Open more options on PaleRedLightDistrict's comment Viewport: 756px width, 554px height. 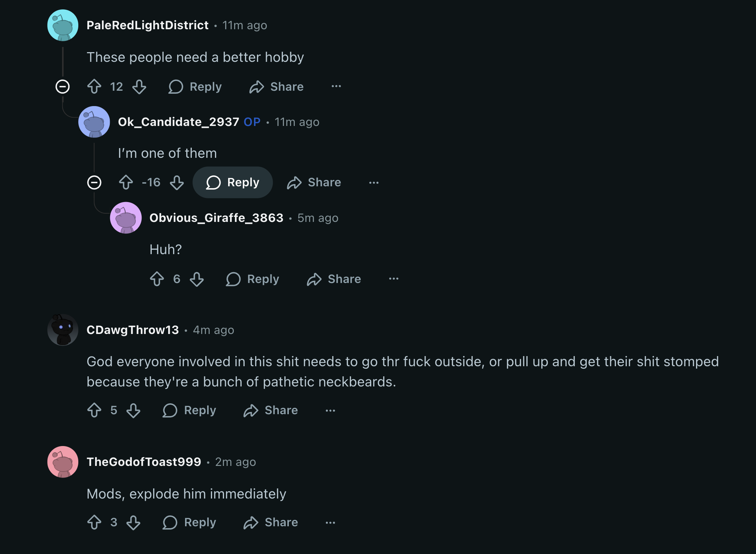(336, 87)
